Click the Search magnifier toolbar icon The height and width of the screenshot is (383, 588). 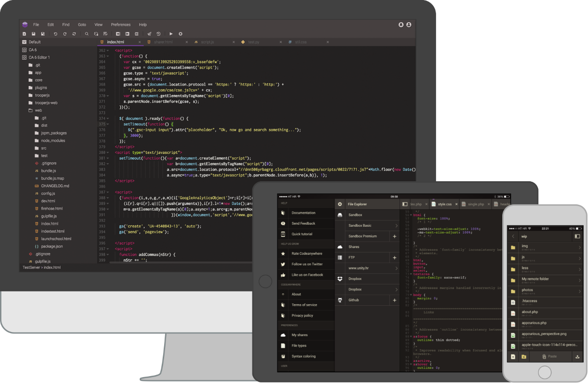coord(87,34)
